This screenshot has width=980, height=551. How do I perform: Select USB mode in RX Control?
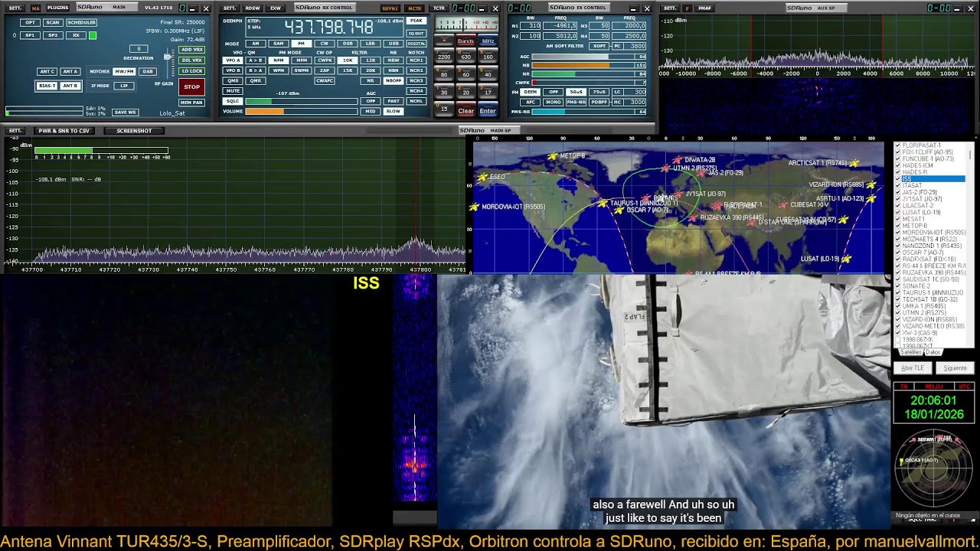[394, 44]
